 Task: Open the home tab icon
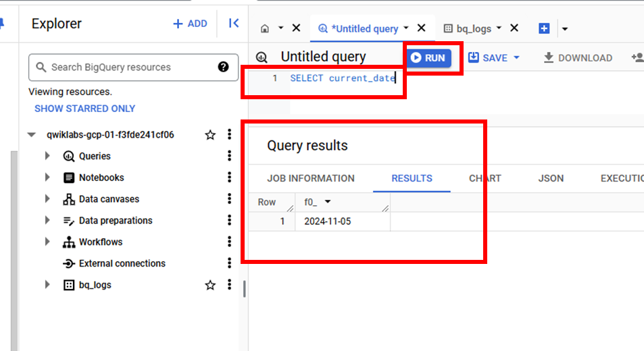265,28
